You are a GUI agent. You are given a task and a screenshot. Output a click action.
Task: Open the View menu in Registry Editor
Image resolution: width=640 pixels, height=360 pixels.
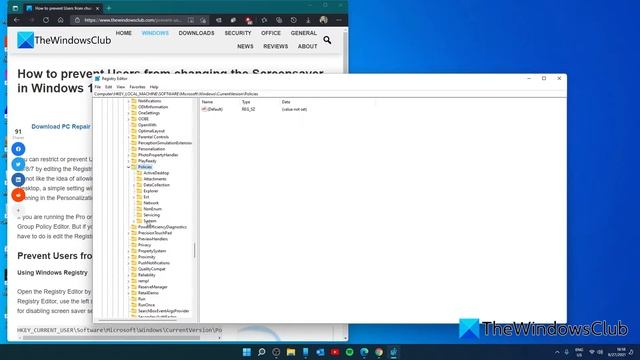coord(121,87)
